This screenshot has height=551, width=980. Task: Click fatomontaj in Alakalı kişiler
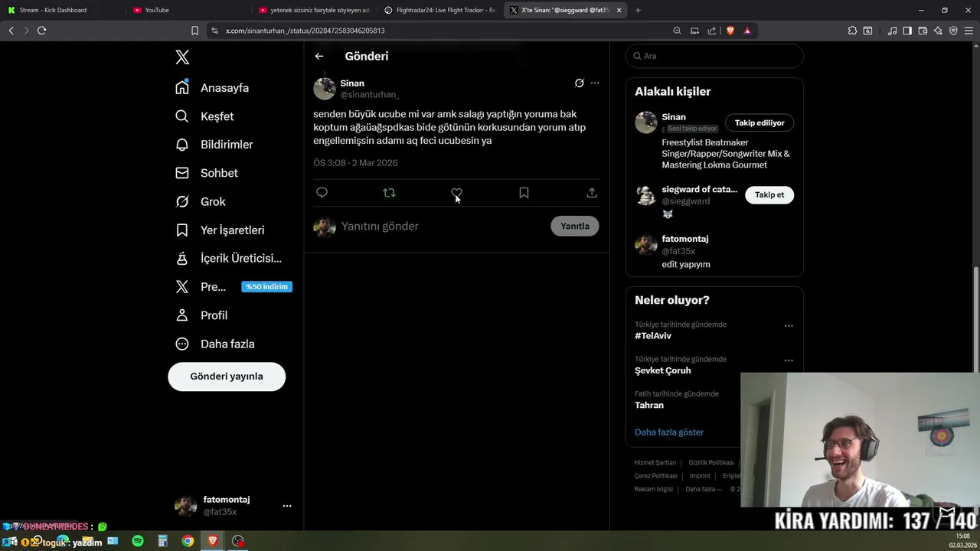[x=685, y=239]
